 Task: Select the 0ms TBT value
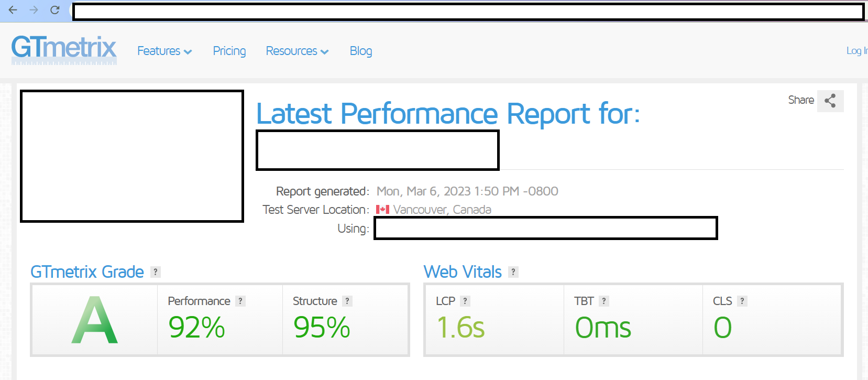click(x=603, y=328)
